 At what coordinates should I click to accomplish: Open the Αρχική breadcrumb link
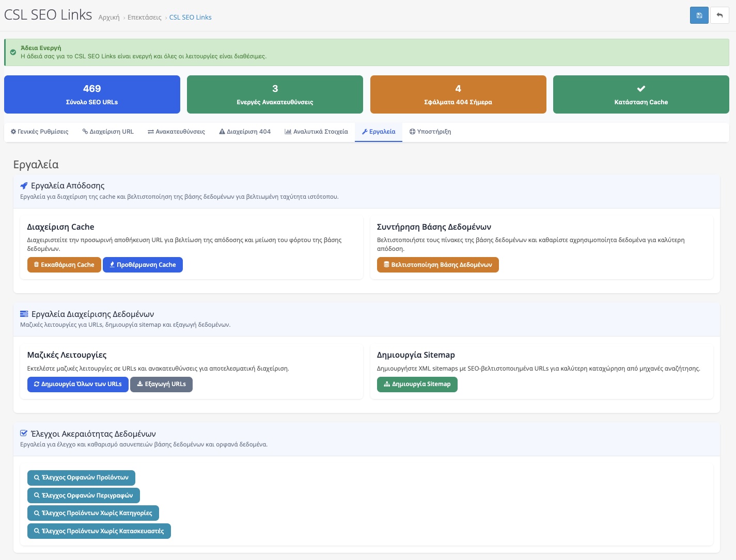[109, 18]
